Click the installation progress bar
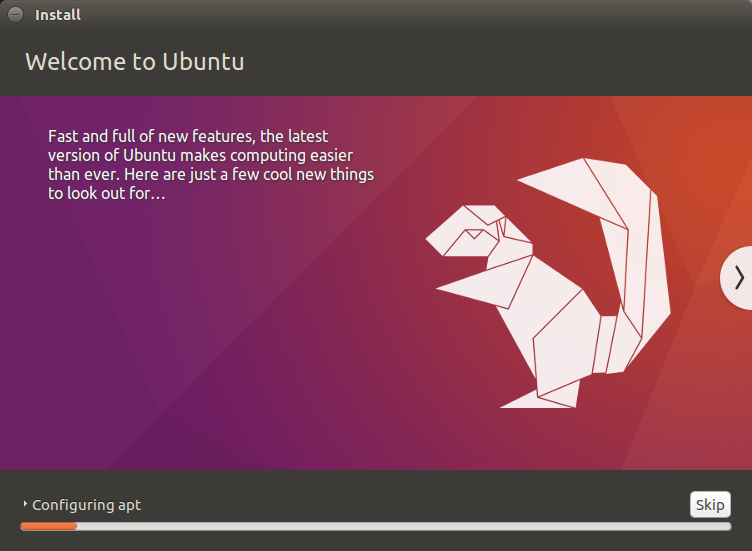The width and height of the screenshot is (752, 551). (376, 527)
